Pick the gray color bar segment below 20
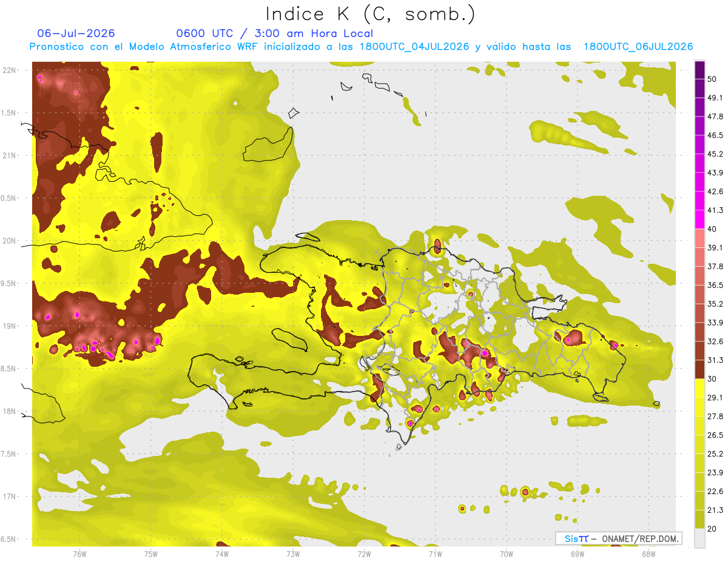Viewport: 728px width, 562px height. click(x=700, y=538)
